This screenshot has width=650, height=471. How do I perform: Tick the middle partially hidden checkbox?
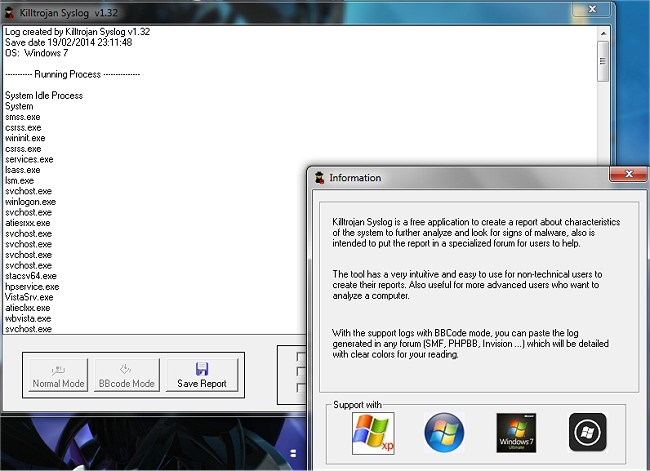301,371
